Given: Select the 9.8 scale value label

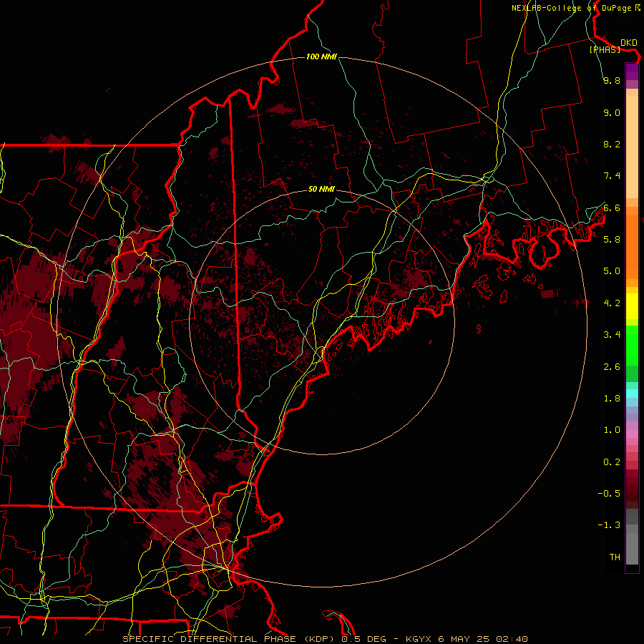Looking at the screenshot, I should [x=612, y=80].
